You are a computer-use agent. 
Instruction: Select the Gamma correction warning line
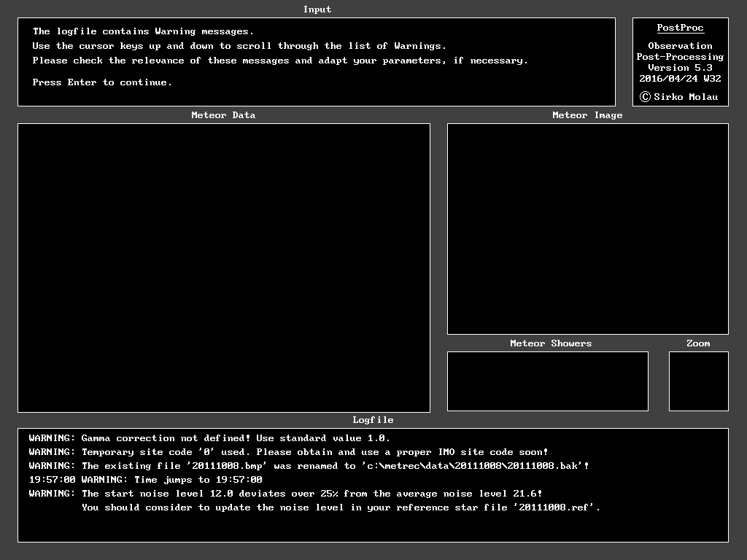209,438
